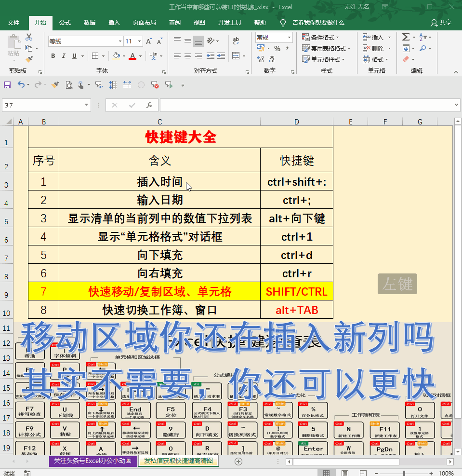Switch to the 公式 tab
The image size is (462, 476).
pyautogui.click(x=65, y=23)
